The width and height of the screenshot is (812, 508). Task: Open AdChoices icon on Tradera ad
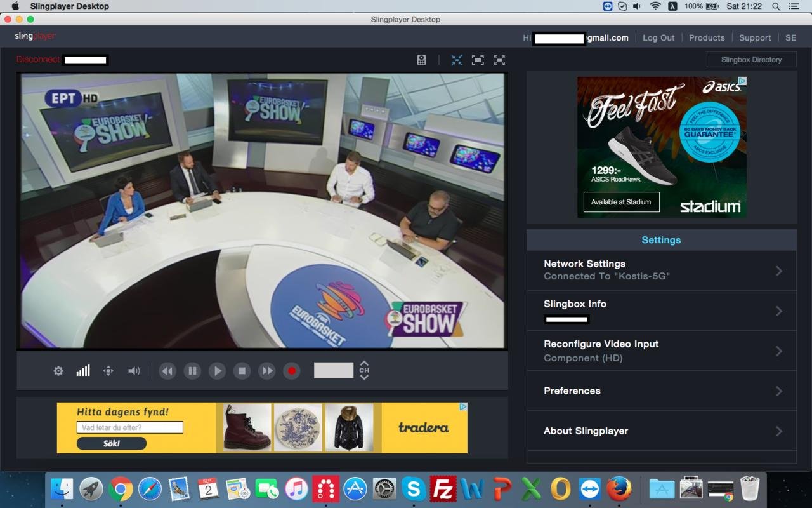click(463, 406)
